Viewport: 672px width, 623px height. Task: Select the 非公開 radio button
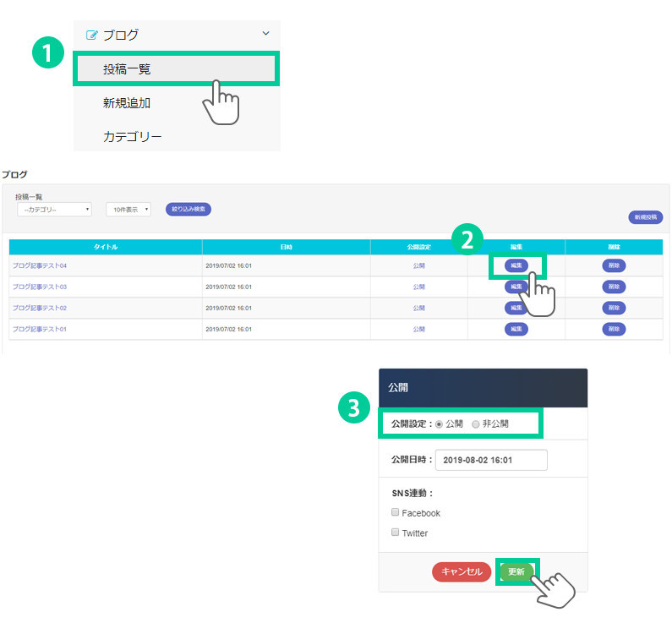[476, 424]
